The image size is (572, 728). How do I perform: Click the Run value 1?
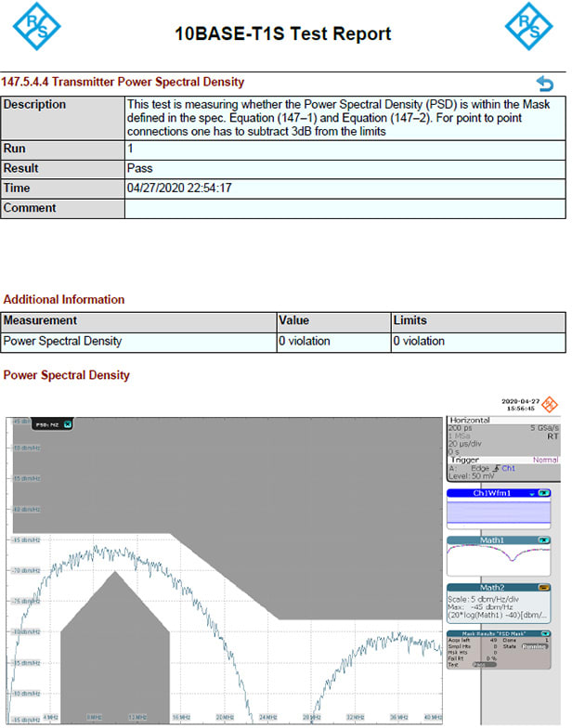click(130, 149)
